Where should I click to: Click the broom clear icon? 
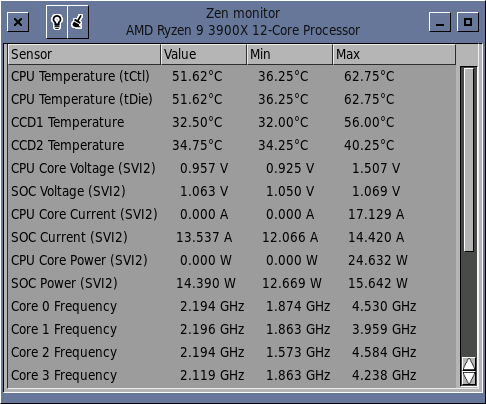78,22
